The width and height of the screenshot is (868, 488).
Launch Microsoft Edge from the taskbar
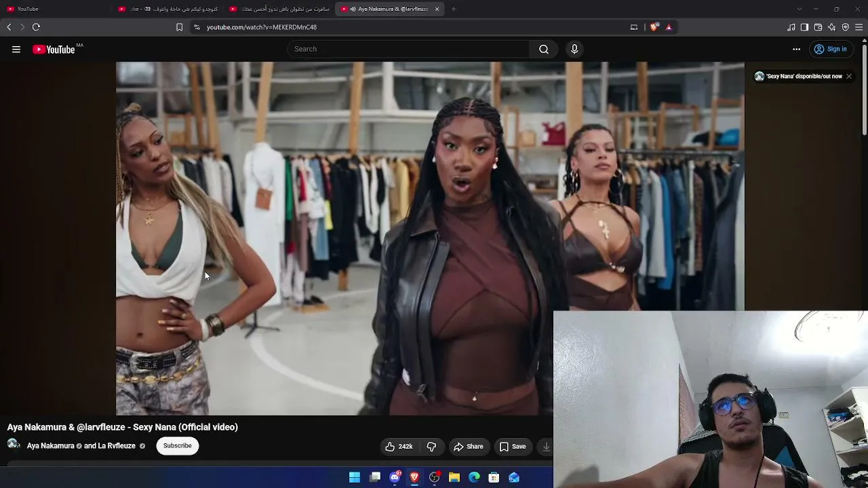point(474,478)
